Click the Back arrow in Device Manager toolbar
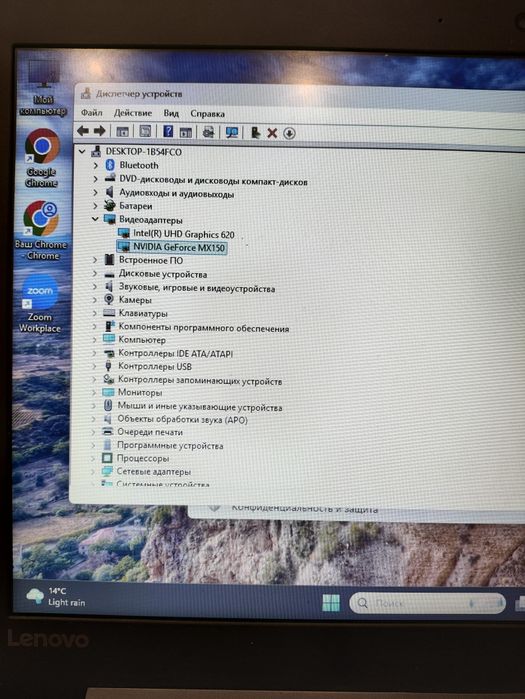 (x=83, y=131)
